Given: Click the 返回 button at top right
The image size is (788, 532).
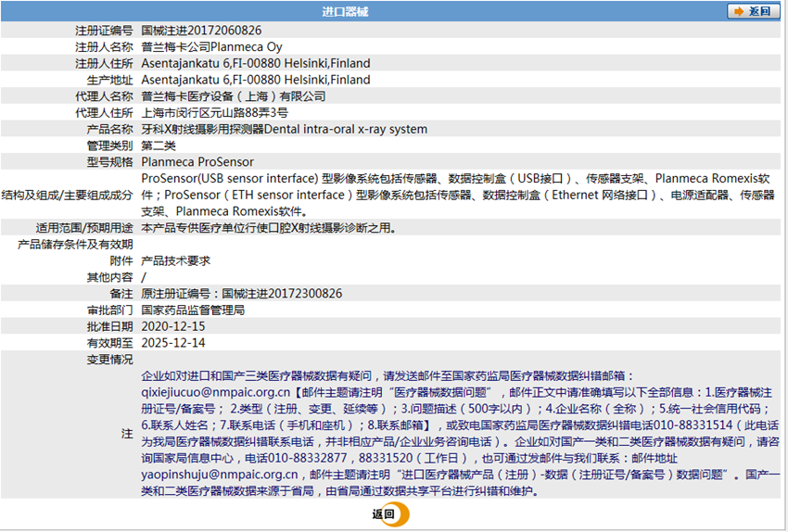Looking at the screenshot, I should click(753, 11).
